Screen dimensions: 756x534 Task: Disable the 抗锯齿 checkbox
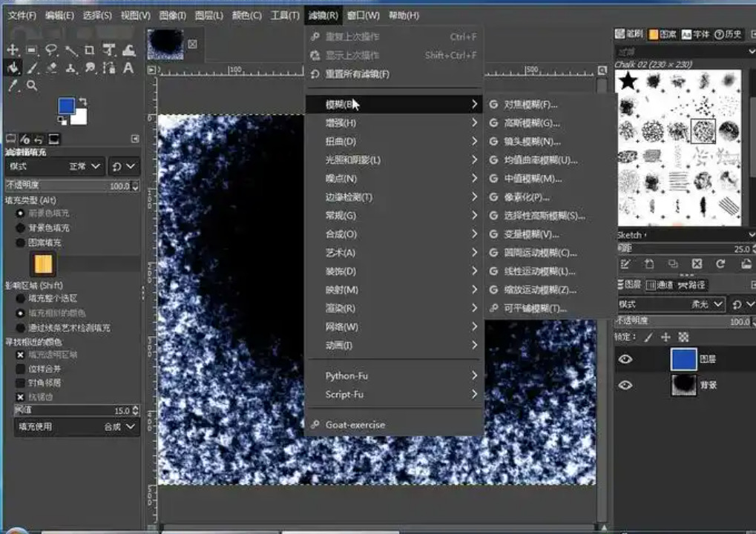click(20, 397)
